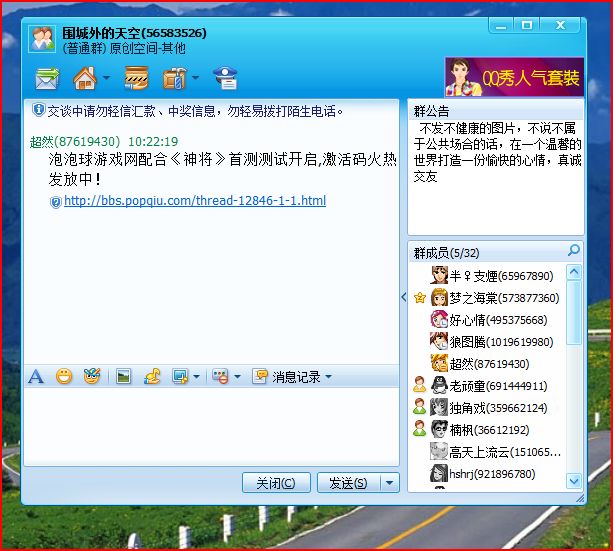The width and height of the screenshot is (613, 551).
Task: Open the bbs.popqiu.com thread link
Action: point(194,201)
